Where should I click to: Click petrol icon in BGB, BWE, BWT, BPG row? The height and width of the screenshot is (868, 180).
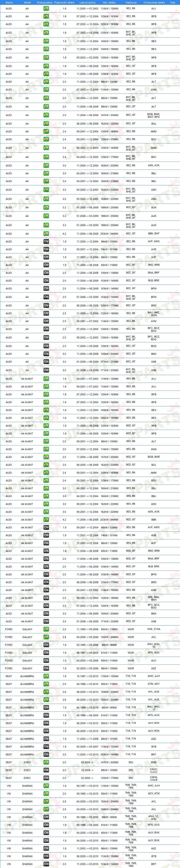tap(46, 115)
